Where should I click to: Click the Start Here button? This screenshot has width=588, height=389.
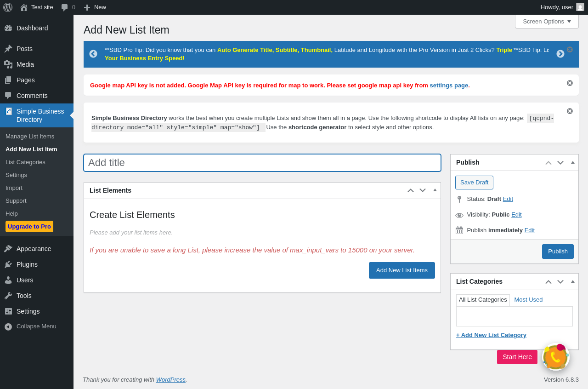pos(517,357)
